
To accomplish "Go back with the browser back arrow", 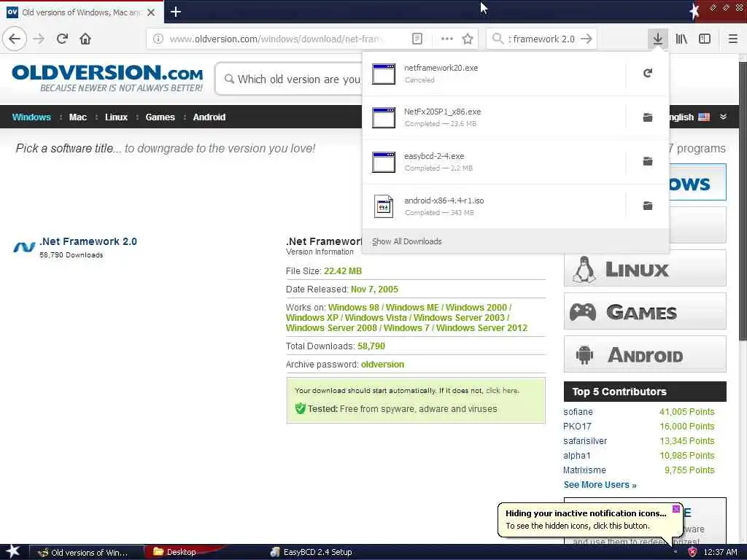I will click(15, 39).
